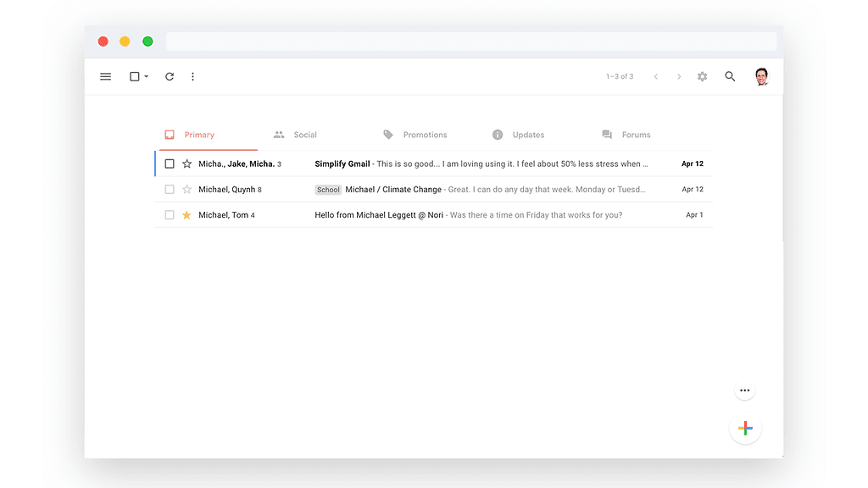The height and width of the screenshot is (488, 868).
Task: Open the settings gear
Action: click(702, 76)
